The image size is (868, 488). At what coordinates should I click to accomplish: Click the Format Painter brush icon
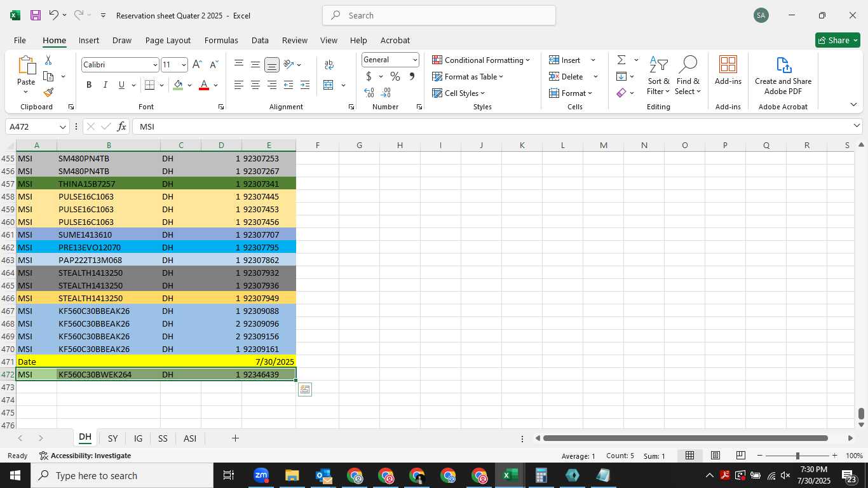pos(48,92)
